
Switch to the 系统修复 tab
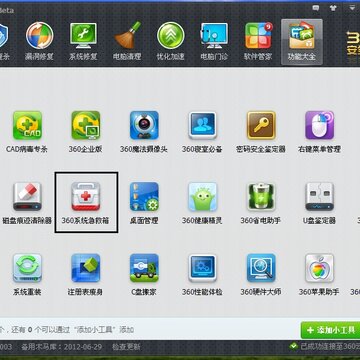pyautogui.click(x=83, y=41)
